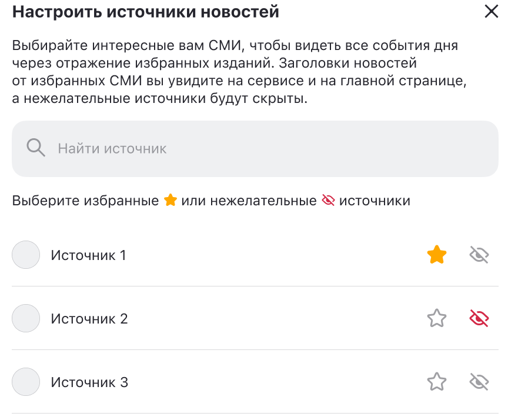Unhide Источник 2 via red crossed-eye icon
508x420 pixels.
click(479, 318)
